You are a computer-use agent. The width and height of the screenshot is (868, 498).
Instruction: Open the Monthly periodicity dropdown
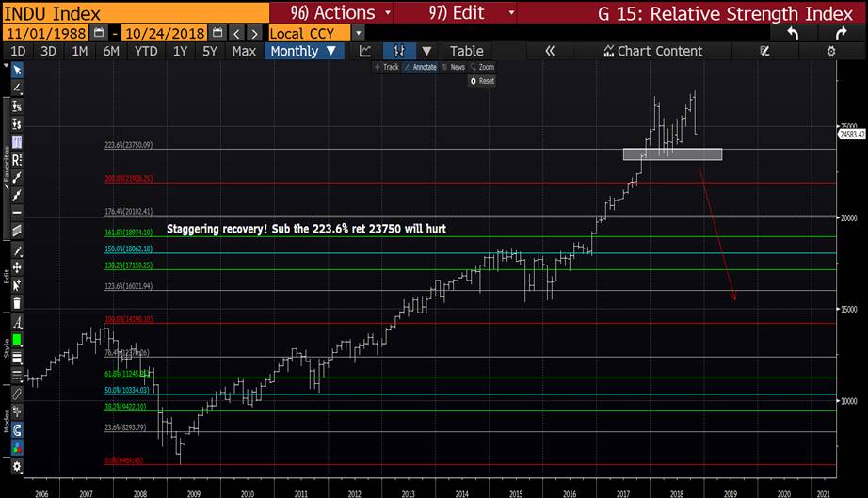[304, 52]
